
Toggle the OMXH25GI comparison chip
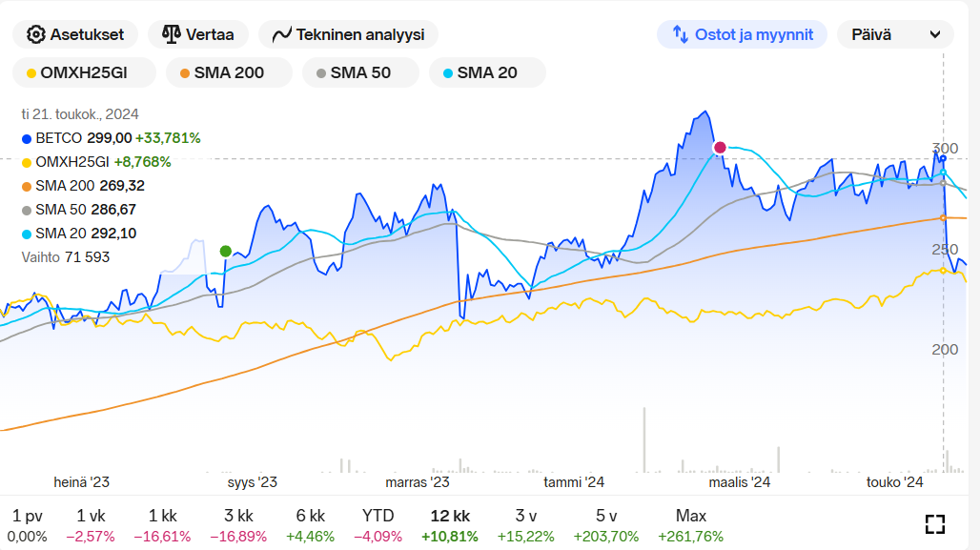78,72
